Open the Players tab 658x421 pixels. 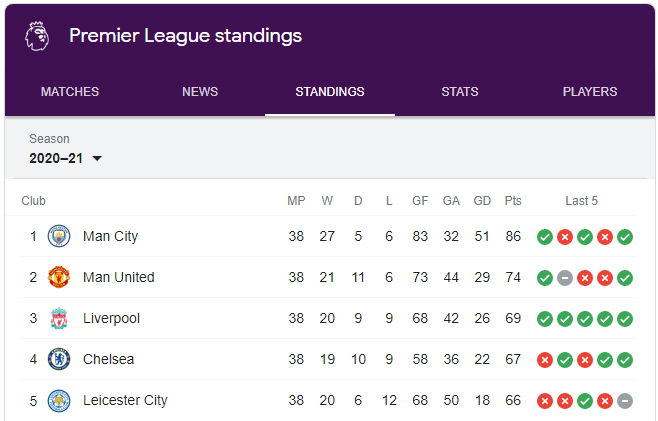click(x=590, y=92)
